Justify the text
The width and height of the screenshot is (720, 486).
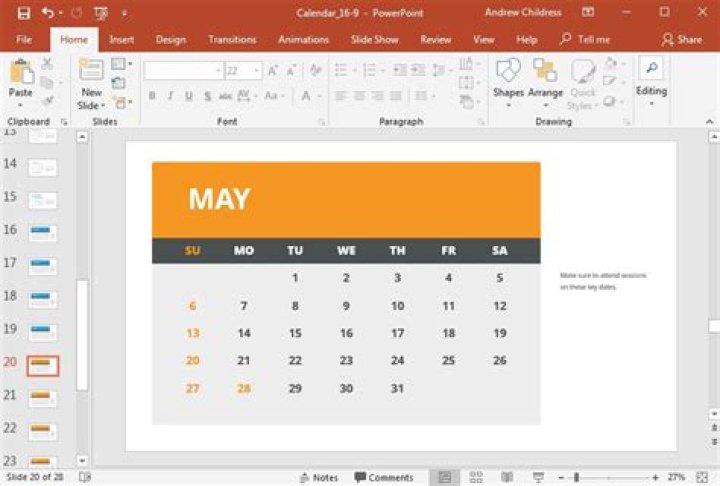pos(396,96)
